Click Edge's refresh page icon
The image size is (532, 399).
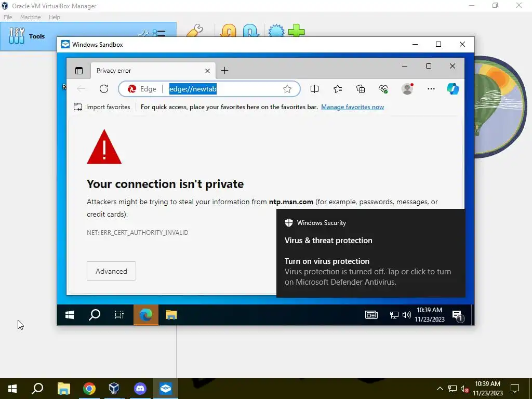(x=104, y=89)
